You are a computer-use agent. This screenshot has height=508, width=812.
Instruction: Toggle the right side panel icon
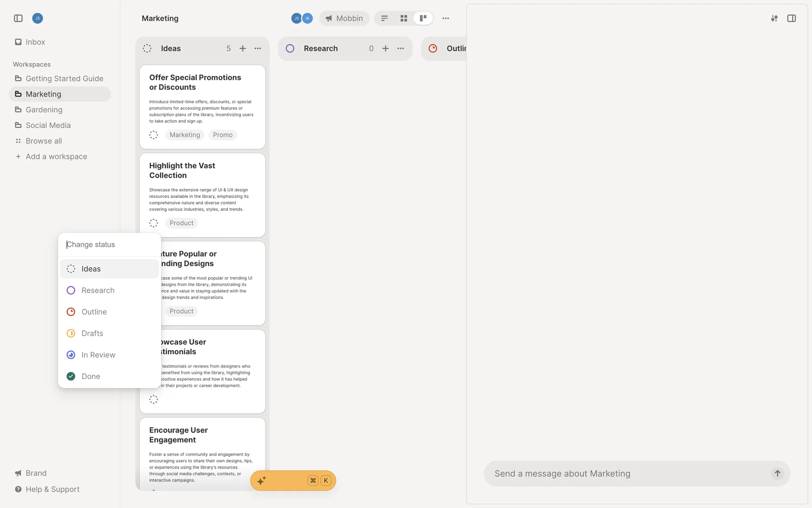click(791, 18)
